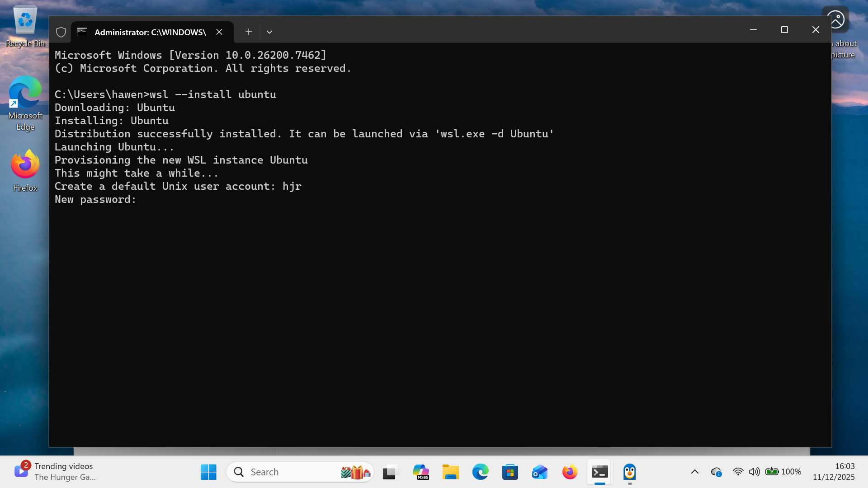Open the new tab dropdown in Terminal
This screenshot has height=488, width=868.
pyautogui.click(x=269, y=32)
